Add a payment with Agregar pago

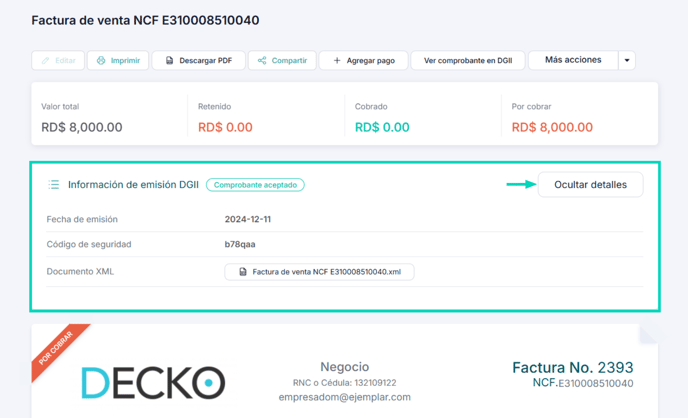pos(364,61)
